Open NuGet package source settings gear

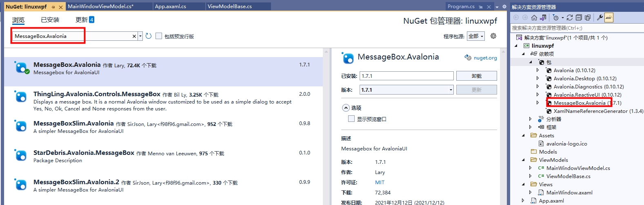(x=493, y=36)
